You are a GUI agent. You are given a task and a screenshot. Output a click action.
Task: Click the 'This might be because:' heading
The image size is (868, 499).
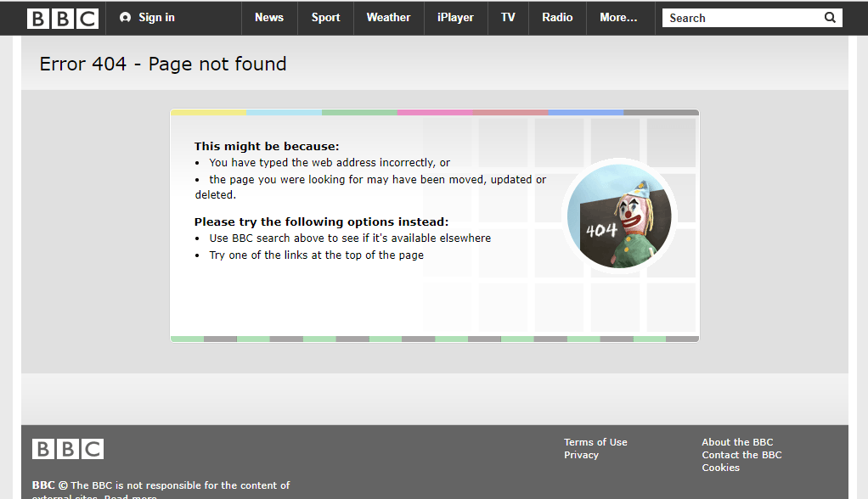267,146
